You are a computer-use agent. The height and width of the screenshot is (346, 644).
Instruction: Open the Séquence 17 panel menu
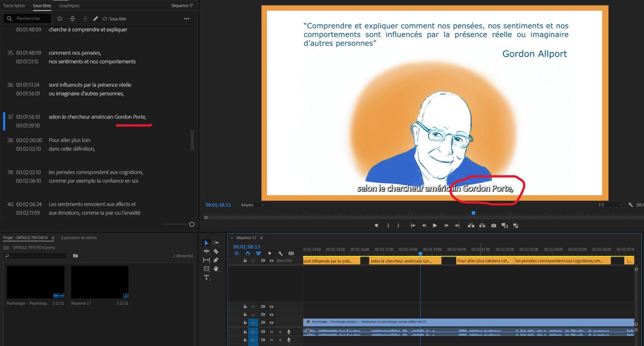261,238
